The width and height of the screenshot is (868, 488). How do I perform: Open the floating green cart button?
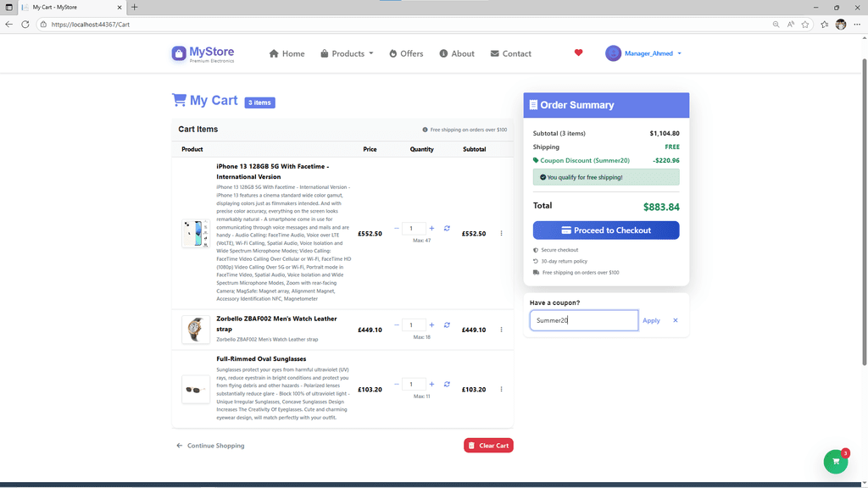pos(836,462)
